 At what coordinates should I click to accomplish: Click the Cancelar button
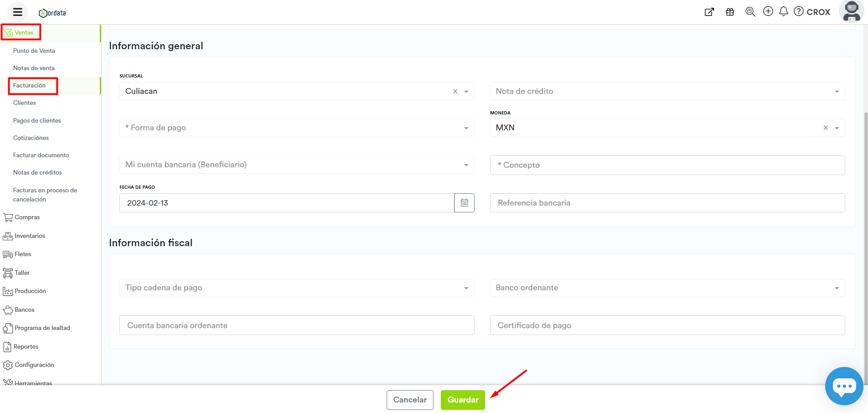tap(410, 400)
